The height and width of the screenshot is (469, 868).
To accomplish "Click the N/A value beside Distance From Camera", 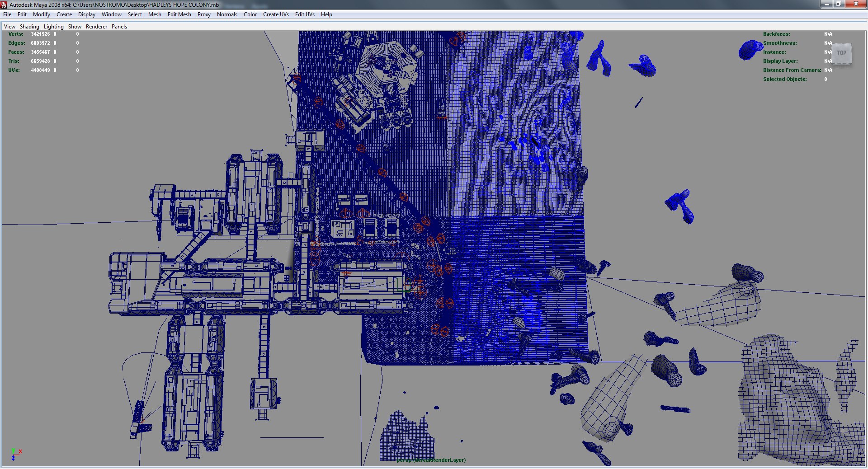I will [x=828, y=70].
